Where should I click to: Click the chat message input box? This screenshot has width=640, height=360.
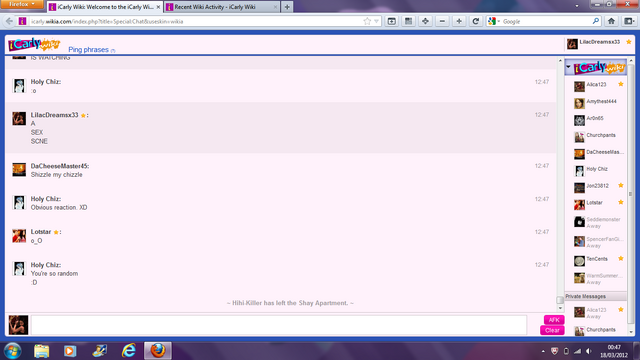coord(279,325)
